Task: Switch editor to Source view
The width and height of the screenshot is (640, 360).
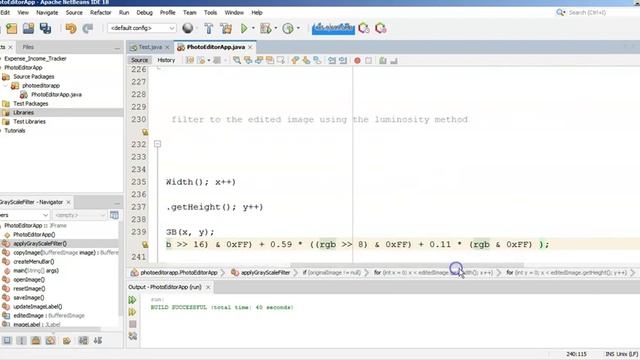Action: (139, 60)
